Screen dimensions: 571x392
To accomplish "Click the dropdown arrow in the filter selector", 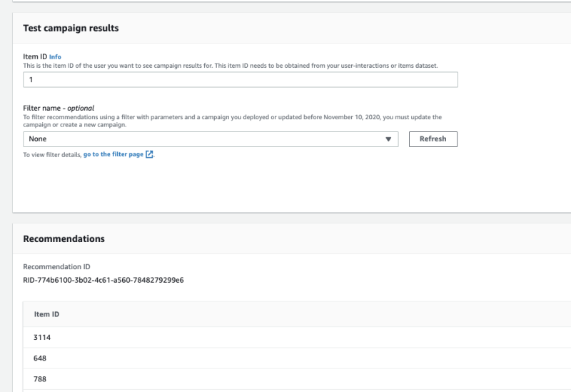I will click(388, 139).
